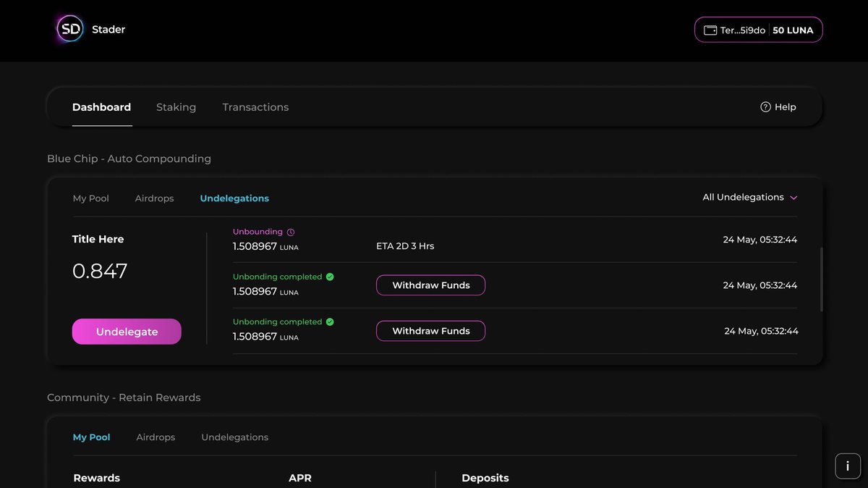Screen dimensions: 868x488
Task: Switch to the Staking tab
Action: coord(176,106)
